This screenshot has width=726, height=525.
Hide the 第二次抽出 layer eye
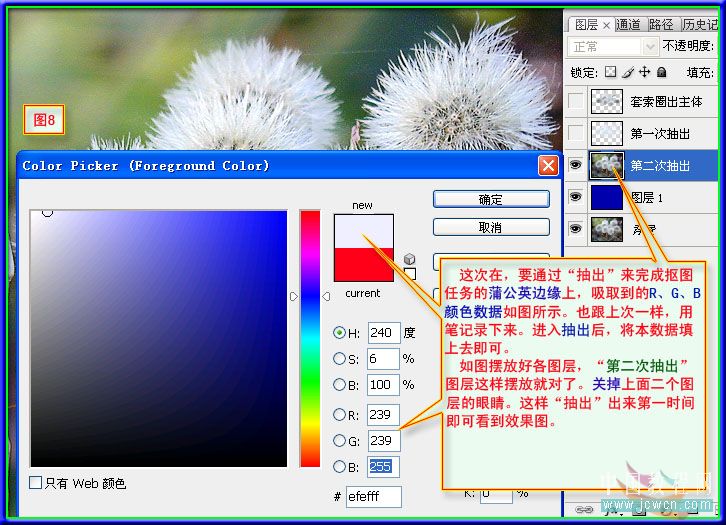click(575, 165)
